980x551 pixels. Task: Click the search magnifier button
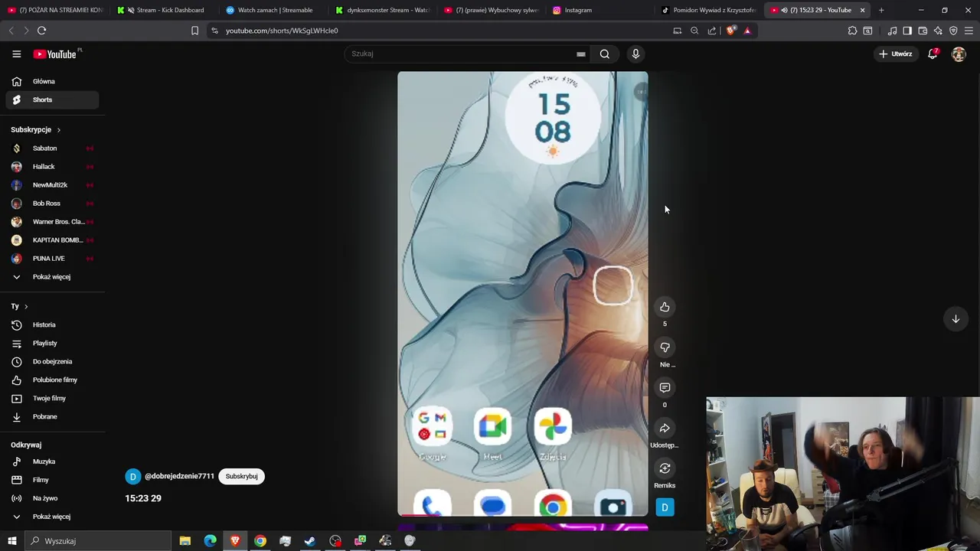coord(605,54)
